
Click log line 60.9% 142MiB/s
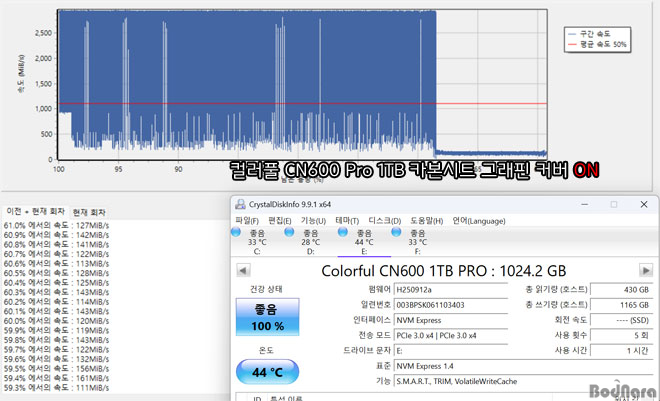[56, 235]
